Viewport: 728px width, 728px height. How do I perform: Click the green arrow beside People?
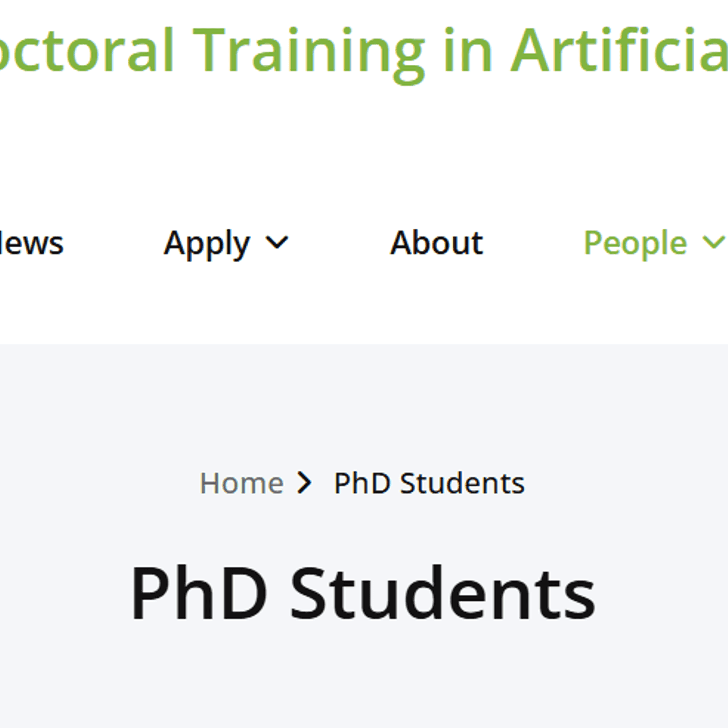coord(713,243)
